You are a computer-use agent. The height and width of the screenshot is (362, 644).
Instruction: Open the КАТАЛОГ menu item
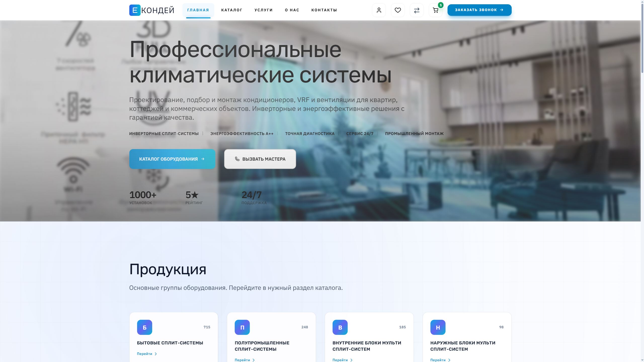(x=231, y=10)
